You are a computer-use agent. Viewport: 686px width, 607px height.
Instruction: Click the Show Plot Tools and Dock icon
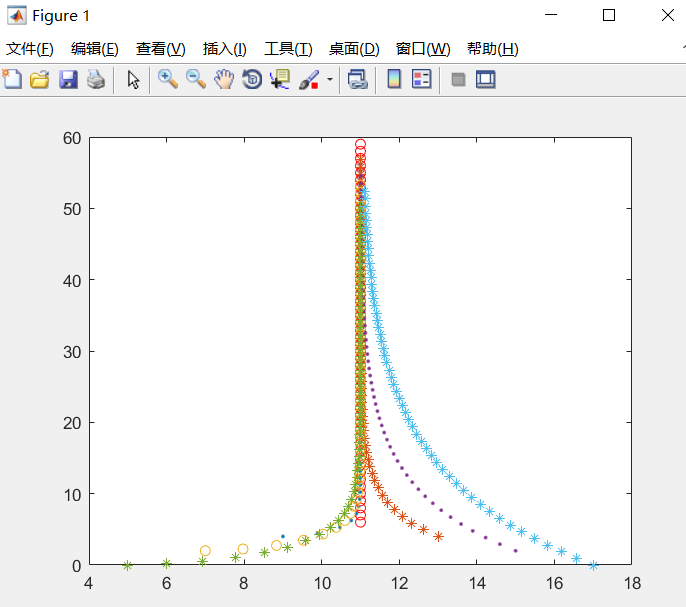pyautogui.click(x=486, y=80)
